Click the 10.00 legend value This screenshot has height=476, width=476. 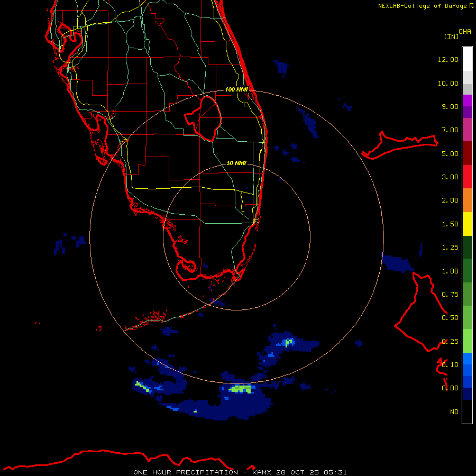[x=448, y=83]
